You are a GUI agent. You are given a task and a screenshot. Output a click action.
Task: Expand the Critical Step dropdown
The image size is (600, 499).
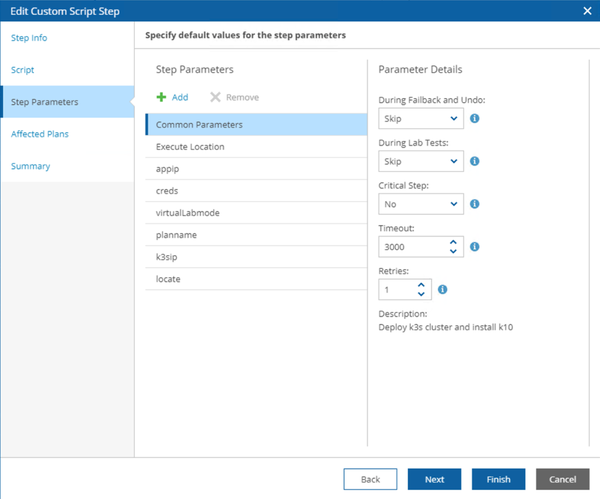(x=421, y=204)
